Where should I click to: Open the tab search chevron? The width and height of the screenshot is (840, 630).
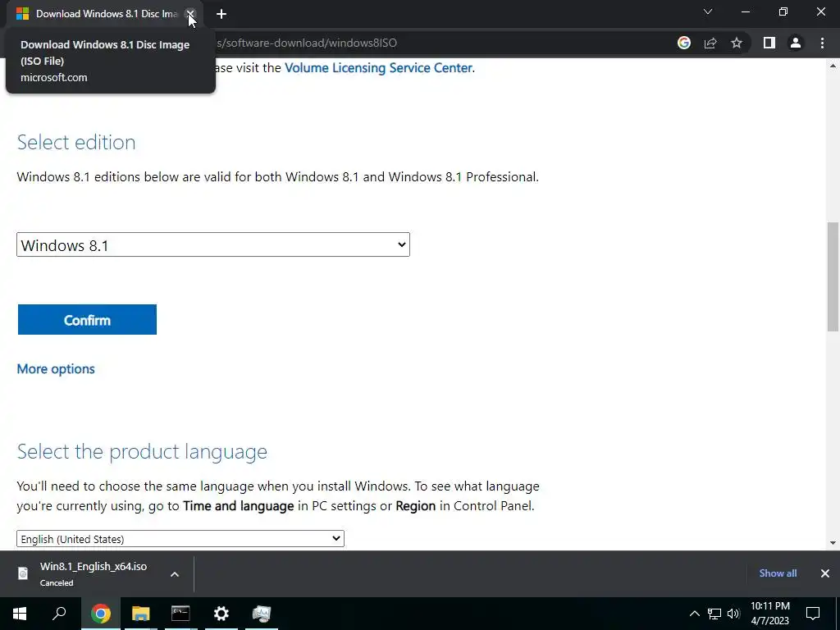pyautogui.click(x=708, y=11)
